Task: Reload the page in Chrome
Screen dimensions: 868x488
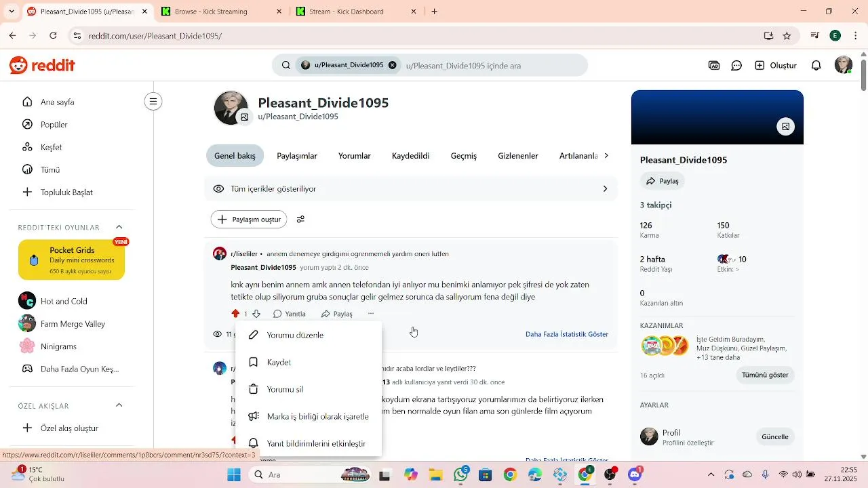Action: click(53, 35)
